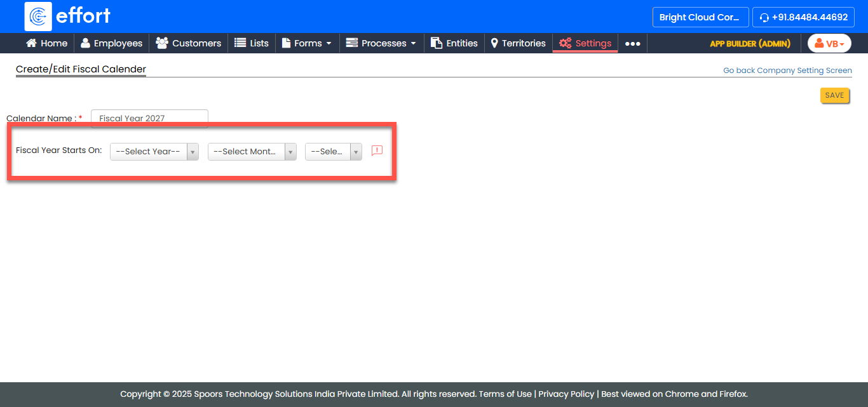
Task: Click the Calendar Name text field
Action: (149, 118)
